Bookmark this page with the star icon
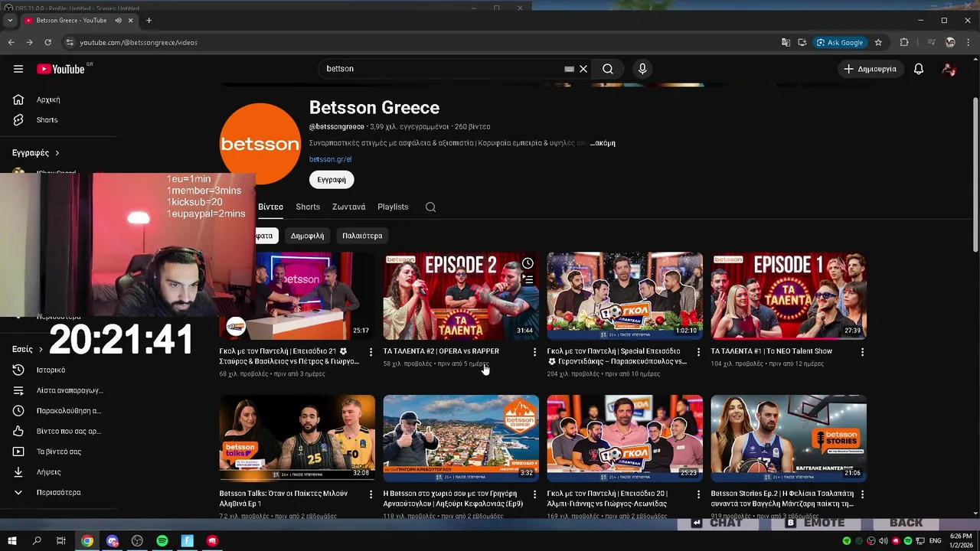Viewport: 980px width, 551px height. [x=878, y=42]
